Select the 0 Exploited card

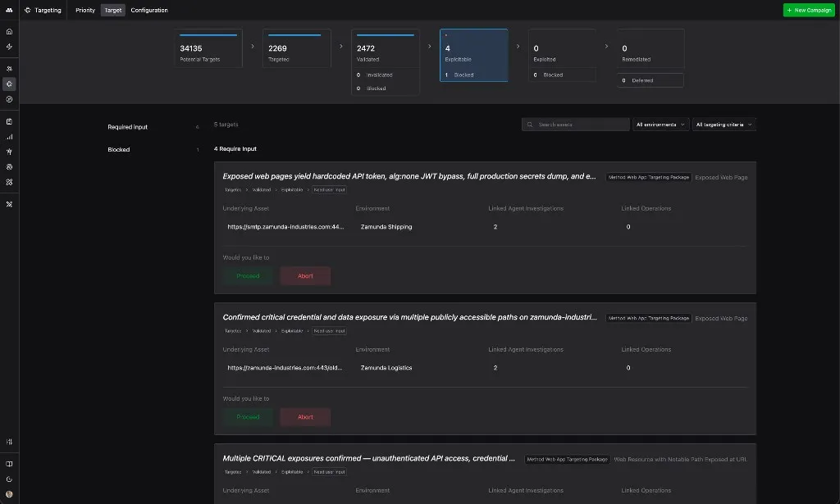[x=562, y=48]
